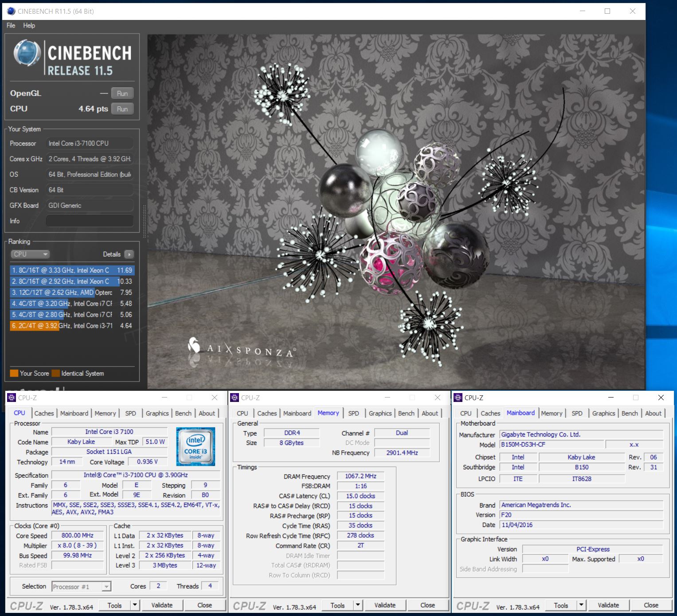Screen dimensions: 677x616
Task: Switch to SPD tab in first CPU-Z window
Action: point(130,413)
